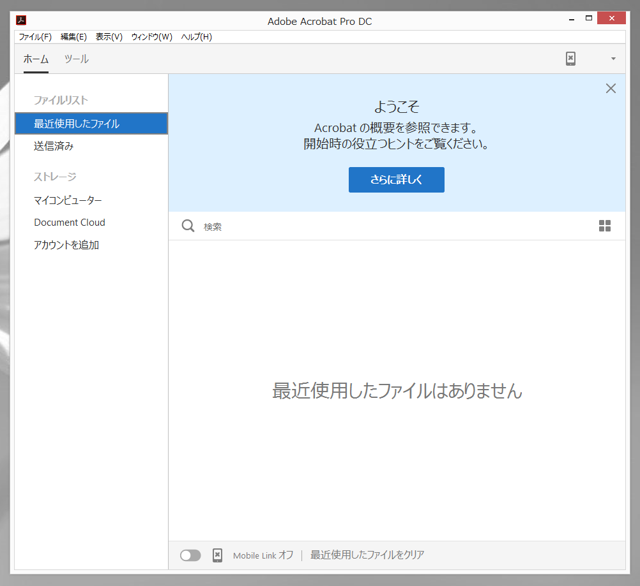Switch to the ホーム tab
Image resolution: width=640 pixels, height=586 pixels.
click(36, 59)
